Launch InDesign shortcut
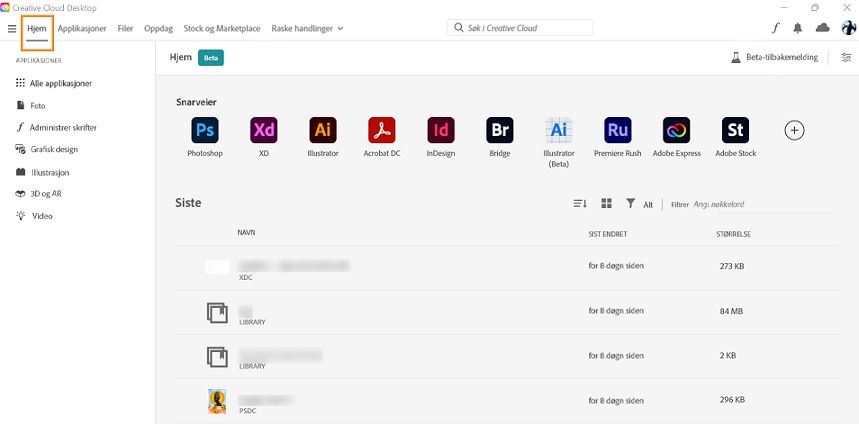This screenshot has width=859, height=424. [x=441, y=137]
